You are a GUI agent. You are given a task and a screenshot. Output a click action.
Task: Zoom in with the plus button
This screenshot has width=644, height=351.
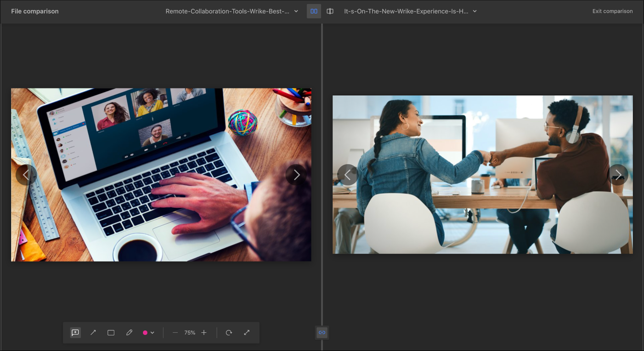click(204, 333)
